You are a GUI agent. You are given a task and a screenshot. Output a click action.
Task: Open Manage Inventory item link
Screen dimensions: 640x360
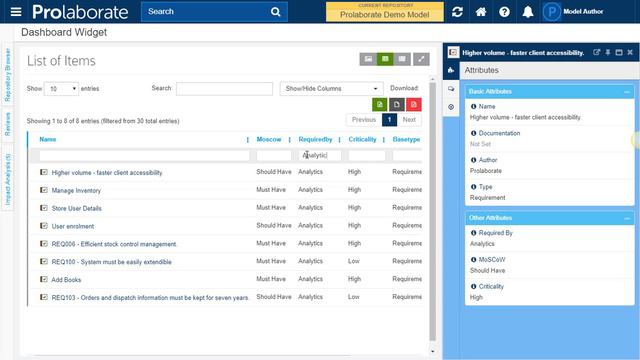pos(76,191)
